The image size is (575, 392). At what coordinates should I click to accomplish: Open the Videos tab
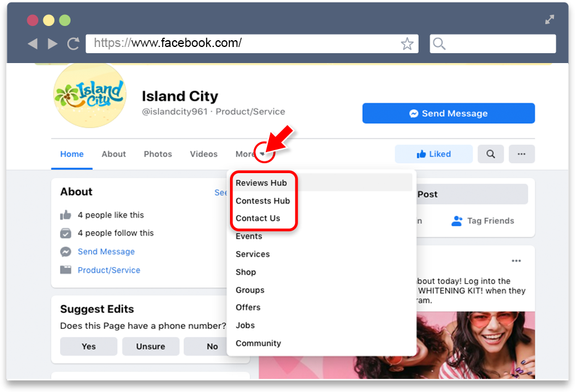pos(203,154)
